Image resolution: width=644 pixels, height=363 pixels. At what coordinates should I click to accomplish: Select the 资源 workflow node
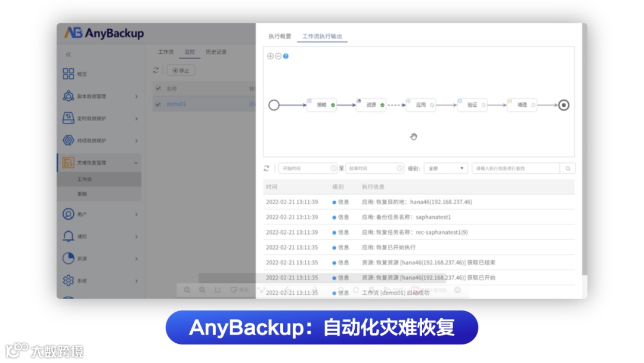point(371,105)
